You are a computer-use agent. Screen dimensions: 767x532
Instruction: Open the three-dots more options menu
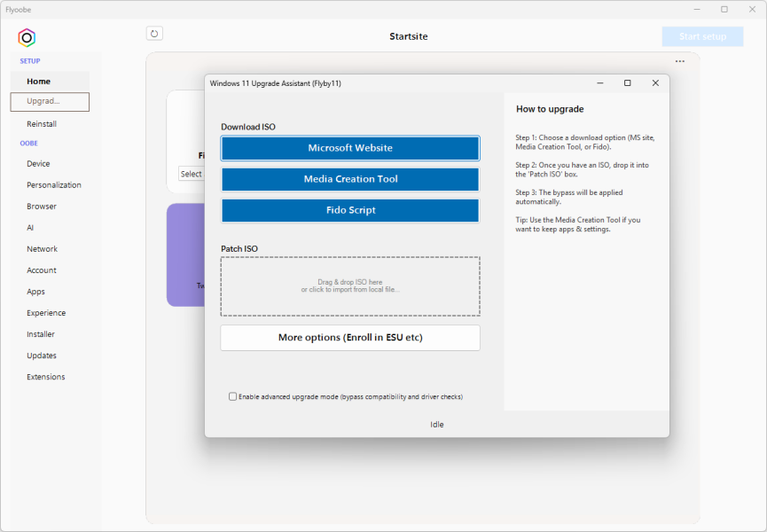(679, 61)
